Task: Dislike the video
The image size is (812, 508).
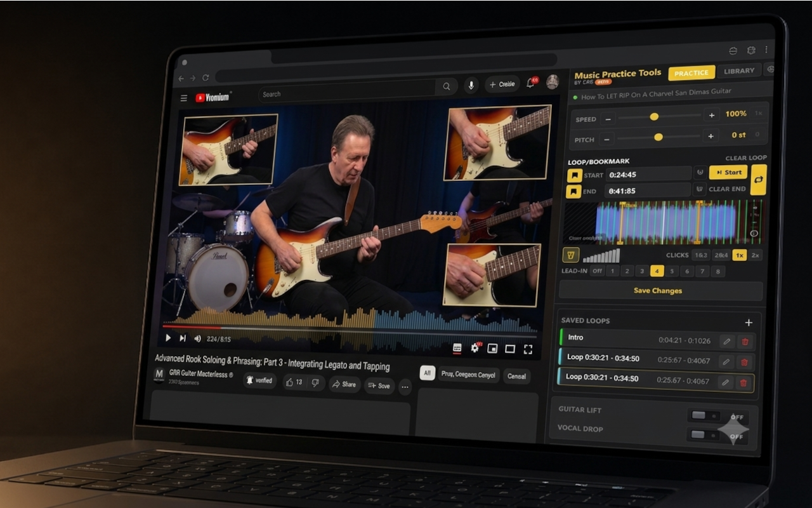Action: [315, 383]
